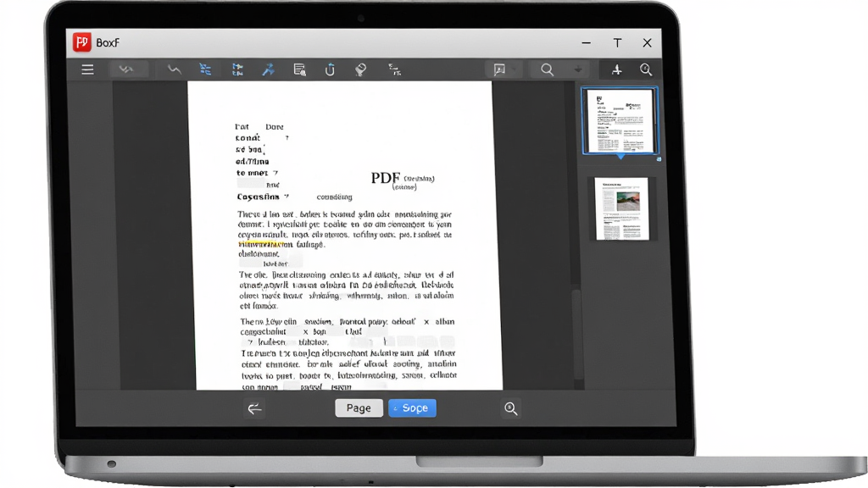Image resolution: width=868 pixels, height=488 pixels.
Task: Click the vertical scrollbar beside the document
Action: click(x=576, y=335)
